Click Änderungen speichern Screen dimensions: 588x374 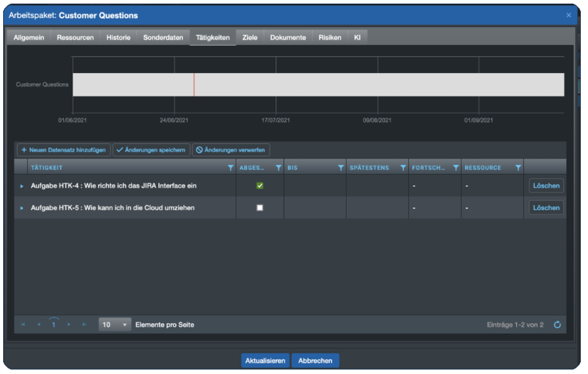pos(151,150)
